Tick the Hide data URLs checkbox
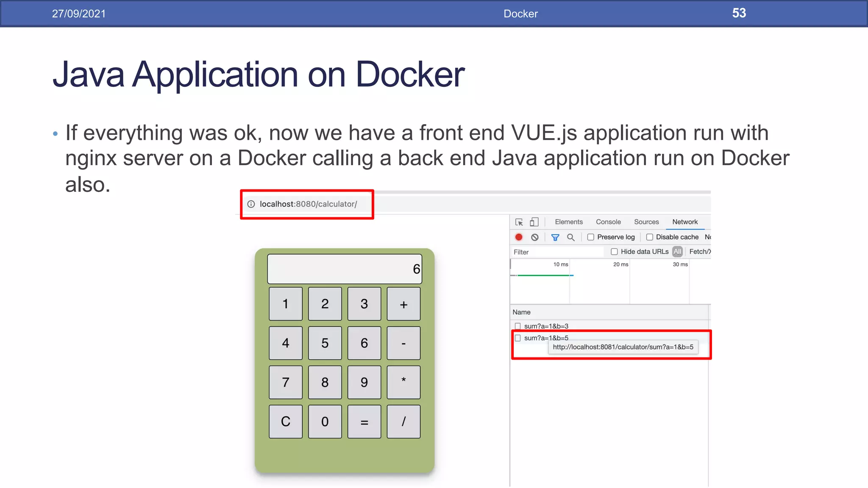Screen dimensions: 868x488 (614, 252)
